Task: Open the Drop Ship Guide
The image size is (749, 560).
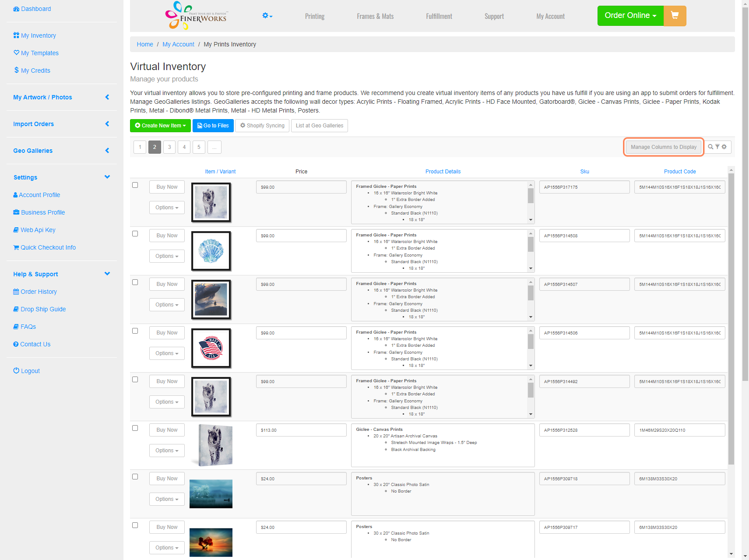Action: pyautogui.click(x=39, y=309)
